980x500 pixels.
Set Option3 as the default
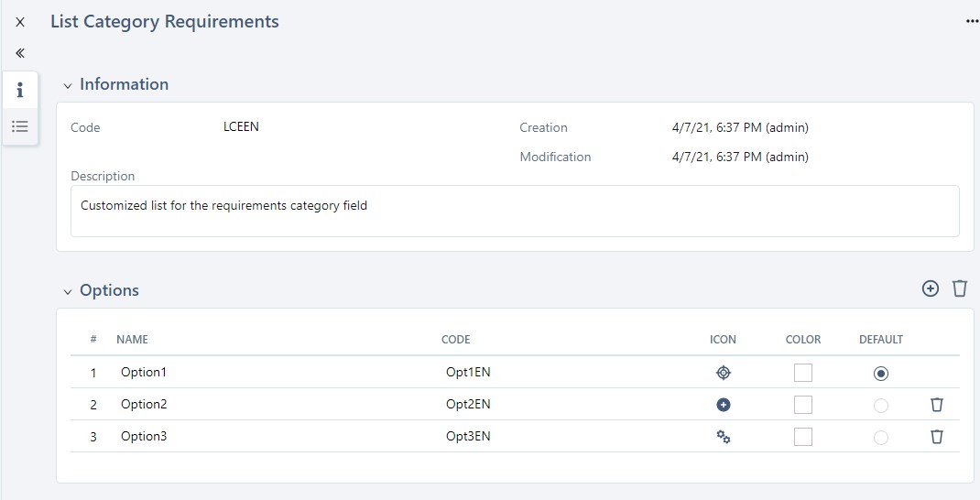point(881,438)
